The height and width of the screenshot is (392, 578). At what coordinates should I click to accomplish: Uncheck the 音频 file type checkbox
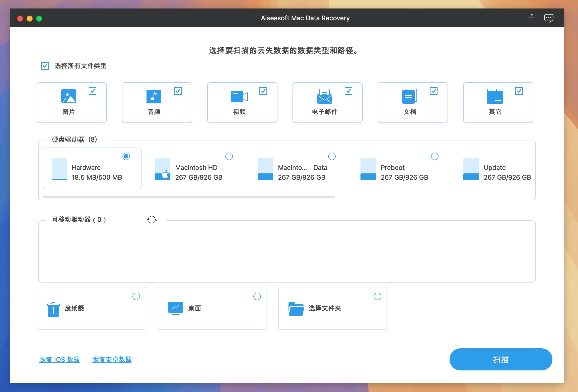click(x=178, y=91)
